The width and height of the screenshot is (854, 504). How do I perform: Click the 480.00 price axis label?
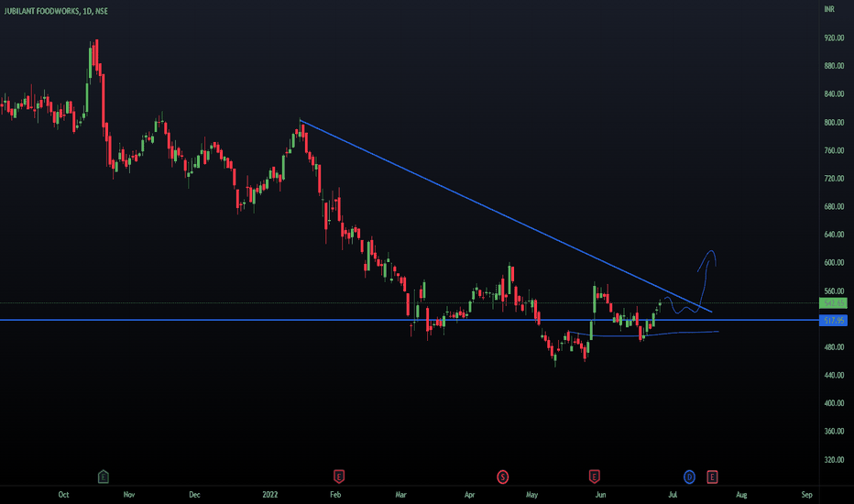coord(834,347)
